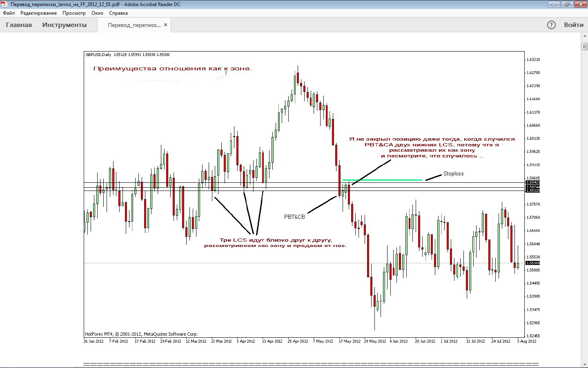Click the price label 1.52455
Screen dimensions: 588x368
tap(533, 336)
